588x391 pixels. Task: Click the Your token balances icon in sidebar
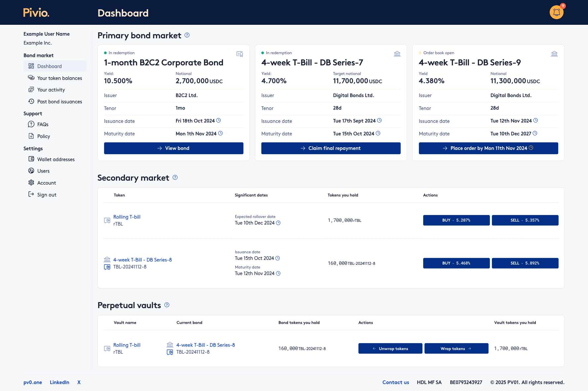(31, 78)
